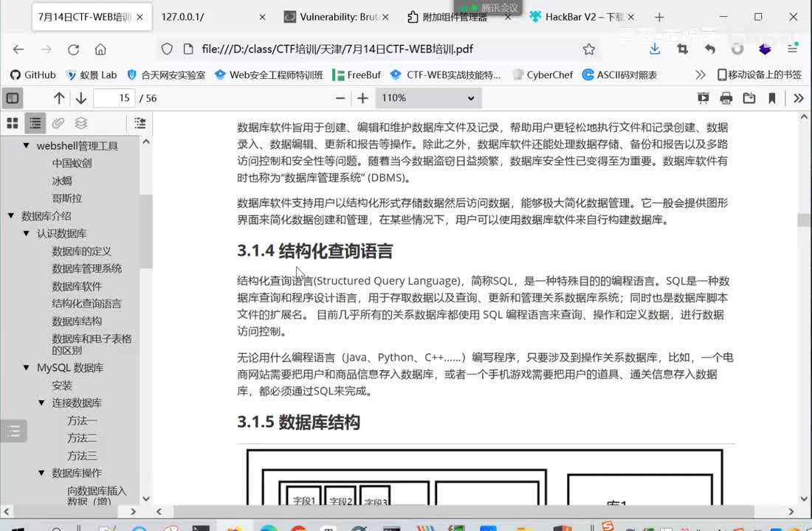Switch to HackBar V2 browser tab
812x531 pixels.
(x=581, y=17)
